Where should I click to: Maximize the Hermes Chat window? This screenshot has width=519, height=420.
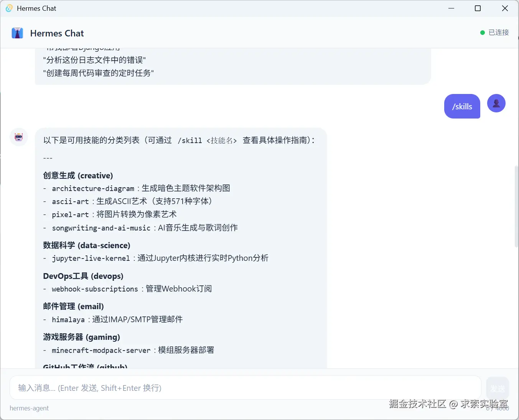tap(478, 8)
